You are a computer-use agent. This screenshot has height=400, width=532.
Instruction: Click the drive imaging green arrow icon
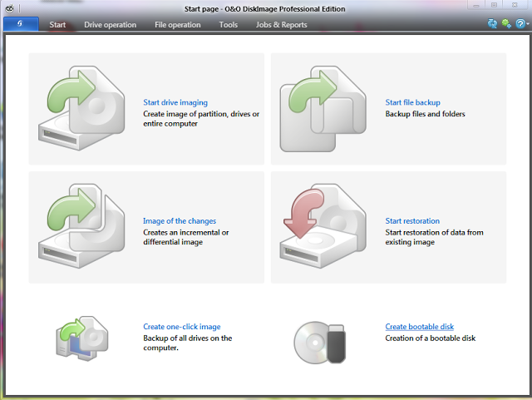81,108
